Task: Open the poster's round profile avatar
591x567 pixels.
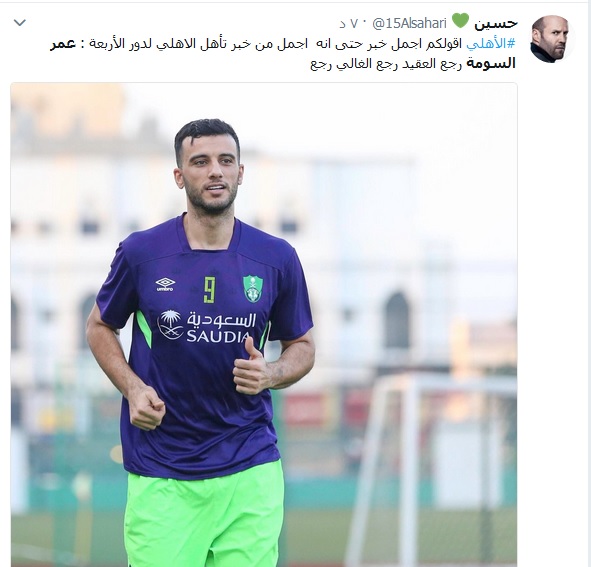Action: click(551, 39)
